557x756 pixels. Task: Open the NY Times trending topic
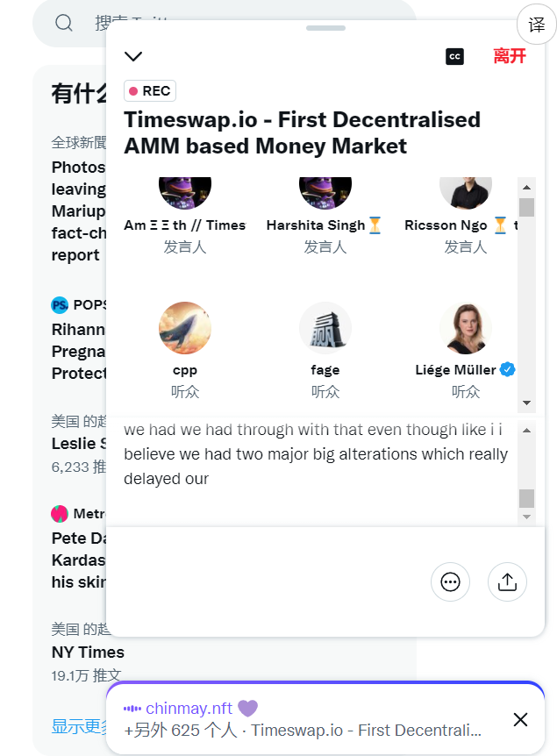point(88,652)
